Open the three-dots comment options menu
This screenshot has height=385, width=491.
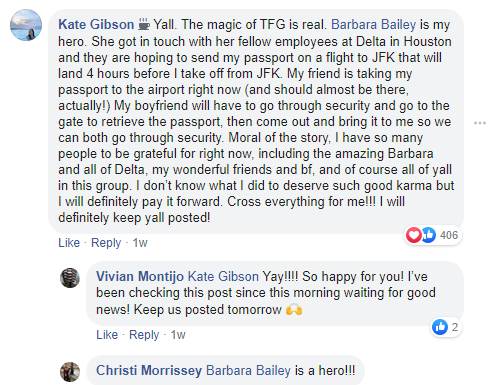click(480, 123)
